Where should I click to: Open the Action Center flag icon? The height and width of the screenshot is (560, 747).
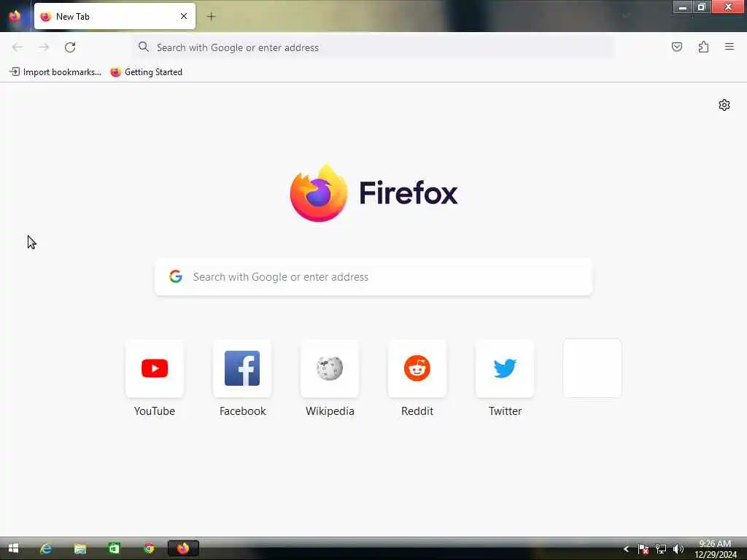click(643, 549)
